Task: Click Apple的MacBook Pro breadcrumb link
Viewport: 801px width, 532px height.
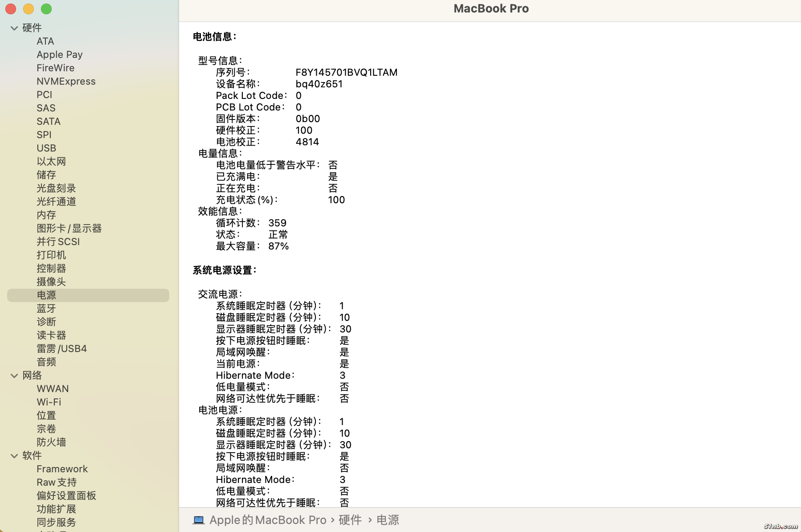Action: pos(267,520)
